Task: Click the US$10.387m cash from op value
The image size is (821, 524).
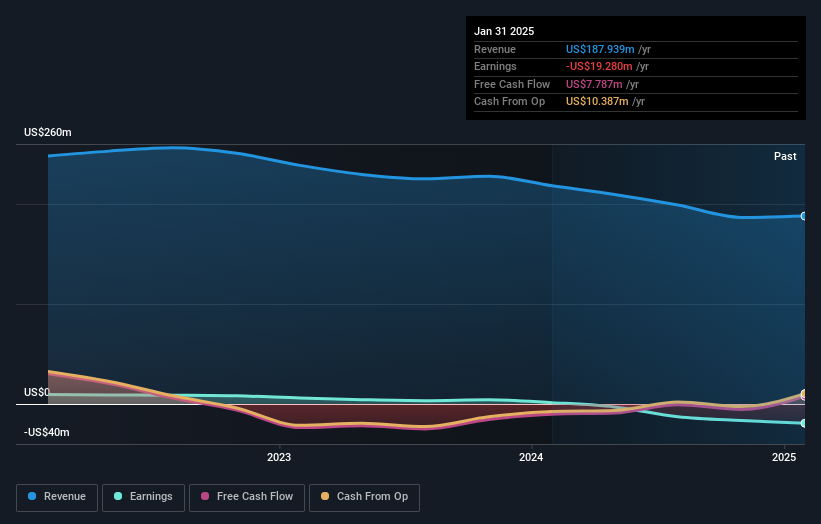Action: click(597, 102)
